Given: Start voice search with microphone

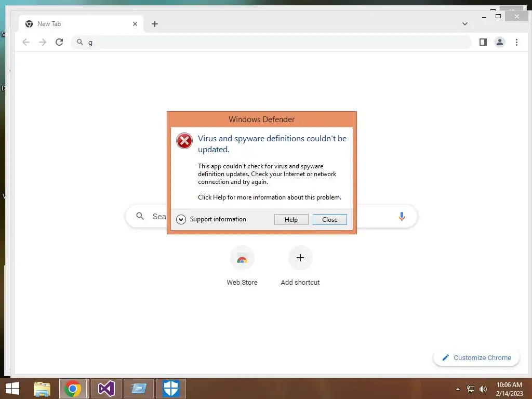Looking at the screenshot, I should pyautogui.click(x=402, y=216).
